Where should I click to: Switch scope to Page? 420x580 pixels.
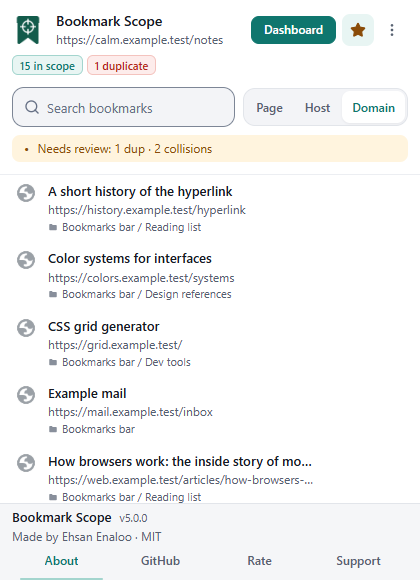point(269,108)
